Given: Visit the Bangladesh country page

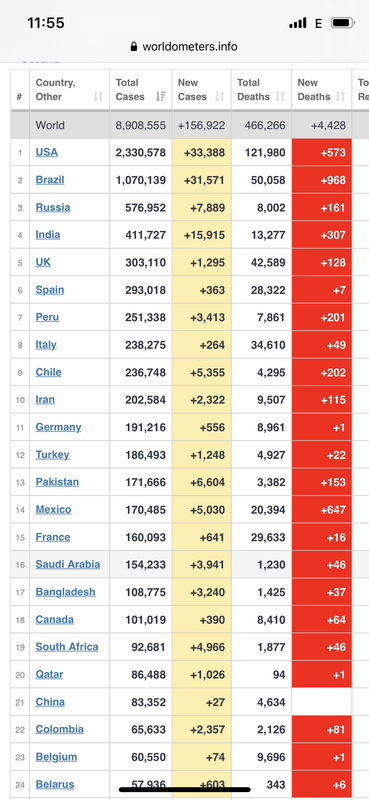Looking at the screenshot, I should [65, 592].
